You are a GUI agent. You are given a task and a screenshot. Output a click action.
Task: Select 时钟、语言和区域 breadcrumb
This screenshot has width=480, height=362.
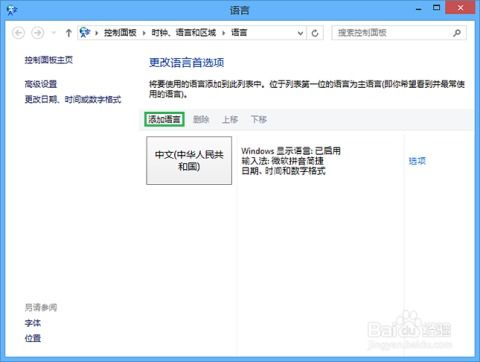click(183, 33)
